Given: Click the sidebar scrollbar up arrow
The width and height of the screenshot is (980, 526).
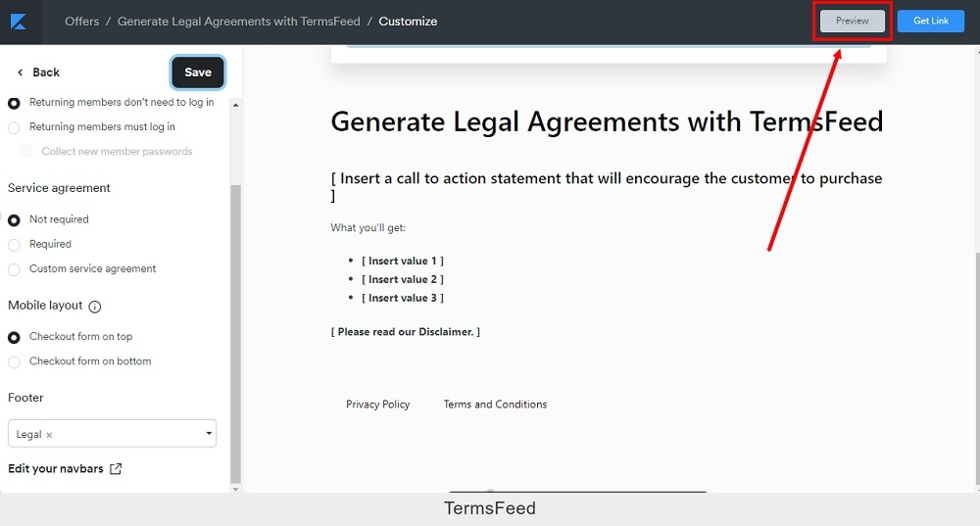Looking at the screenshot, I should click(235, 105).
